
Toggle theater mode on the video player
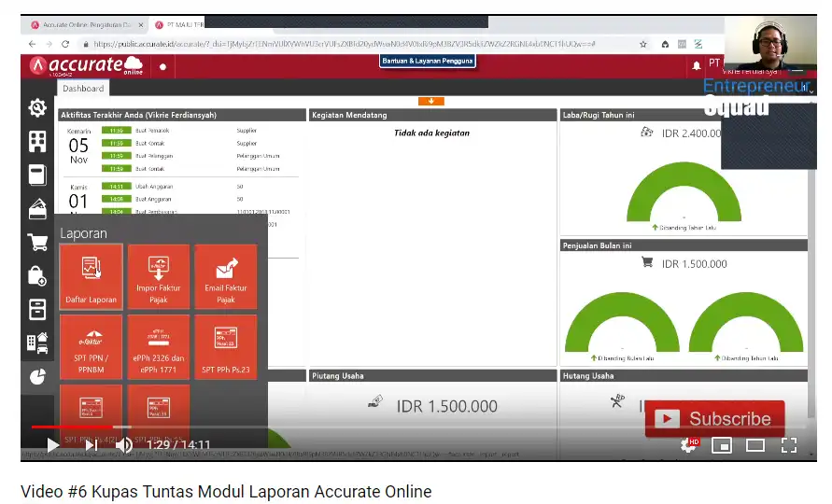[x=755, y=445]
